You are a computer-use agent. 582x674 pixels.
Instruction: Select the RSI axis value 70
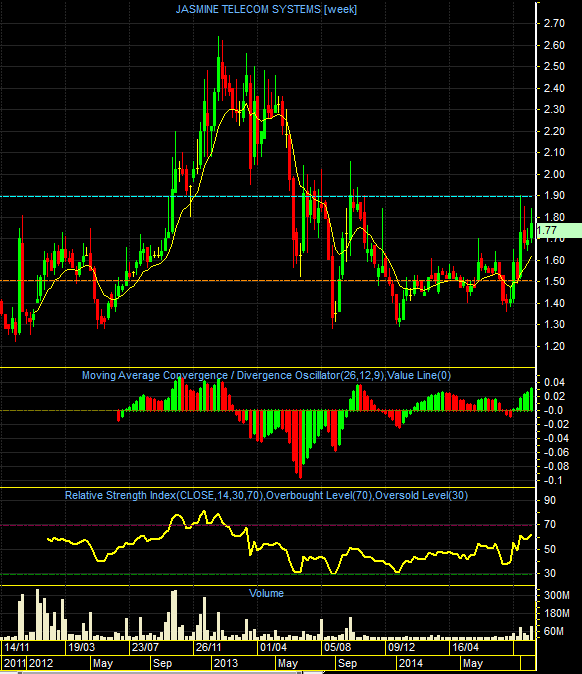pos(550,524)
